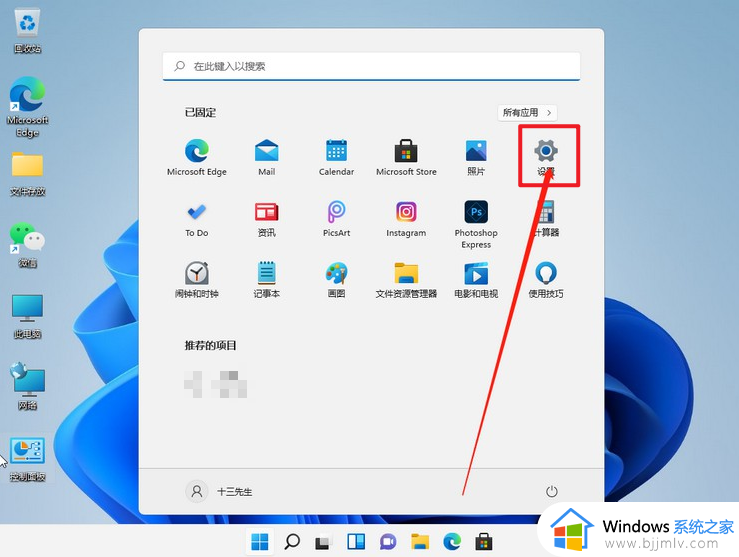This screenshot has height=557, width=739.
Task: Expand 所有应用 all apps list
Action: pos(527,113)
